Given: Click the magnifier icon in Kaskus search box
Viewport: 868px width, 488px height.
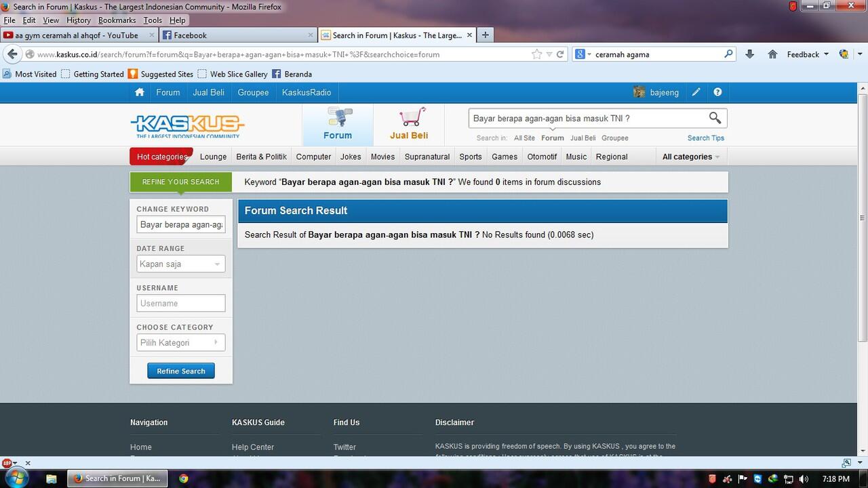Looking at the screenshot, I should click(715, 118).
